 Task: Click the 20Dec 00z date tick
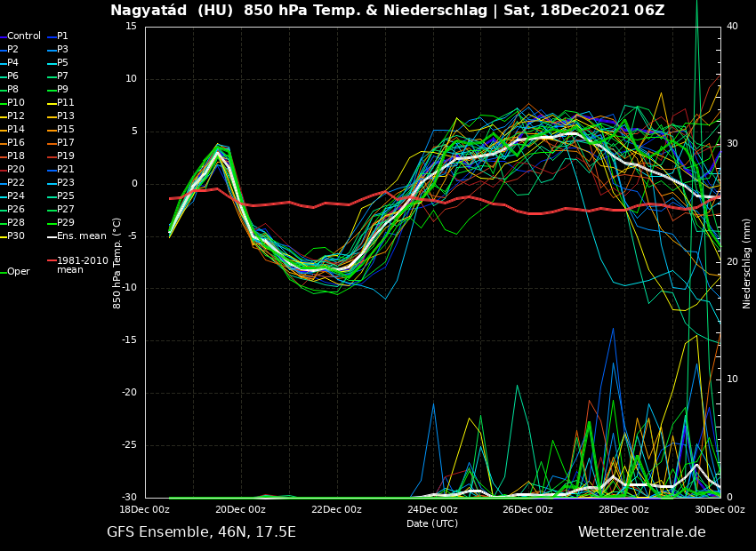tap(240, 510)
